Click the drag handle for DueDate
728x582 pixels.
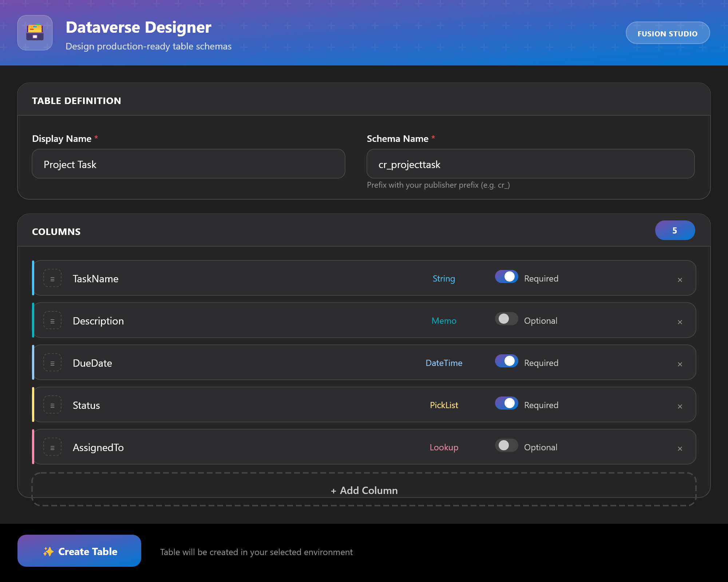click(52, 363)
